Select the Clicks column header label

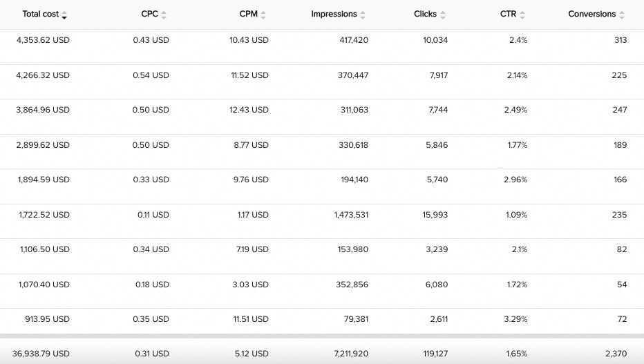[x=425, y=14]
